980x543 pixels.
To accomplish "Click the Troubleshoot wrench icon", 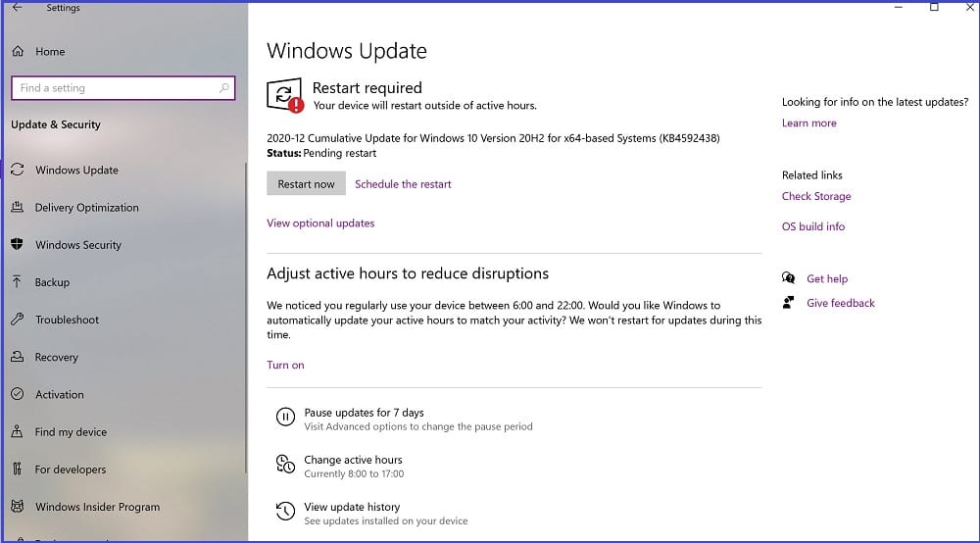I will 18,320.
